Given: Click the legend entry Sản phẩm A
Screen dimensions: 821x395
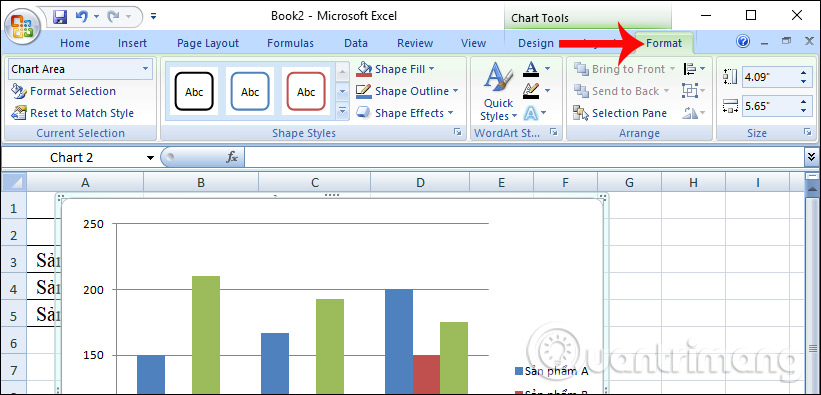Looking at the screenshot, I should click(551, 371).
